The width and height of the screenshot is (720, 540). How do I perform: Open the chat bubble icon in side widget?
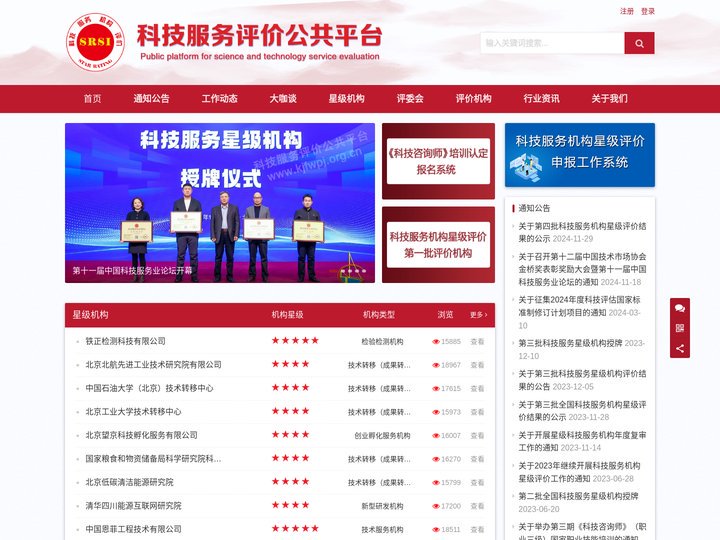click(680, 308)
